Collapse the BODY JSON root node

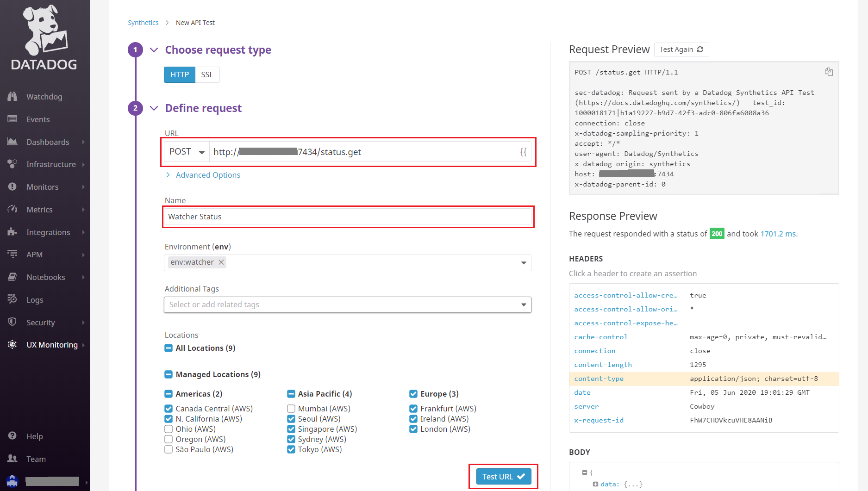(x=585, y=472)
